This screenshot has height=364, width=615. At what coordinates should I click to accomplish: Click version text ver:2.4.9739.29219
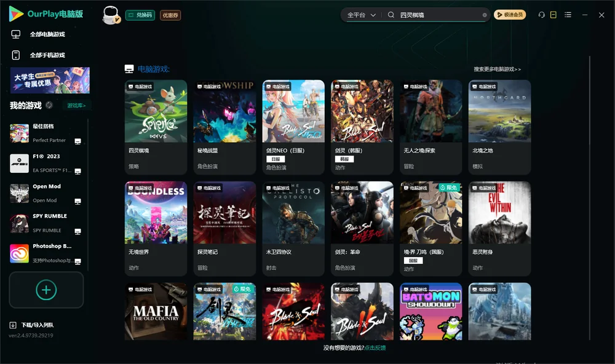point(31,335)
